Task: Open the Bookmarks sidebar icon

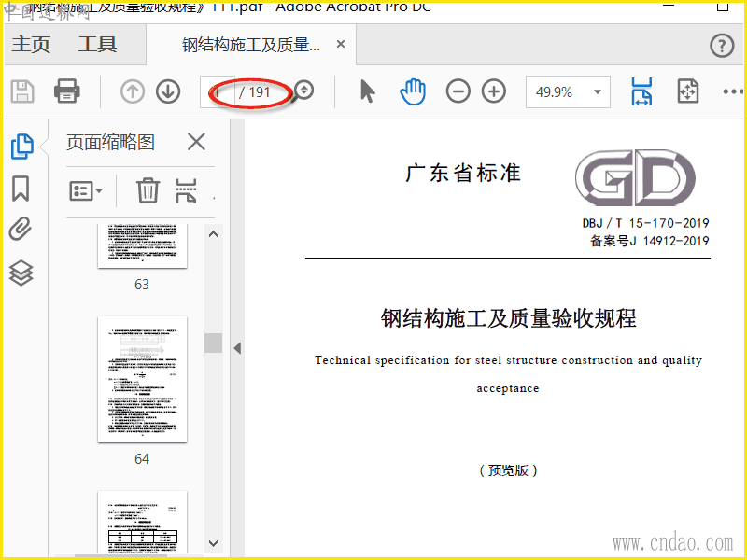Action: 21,189
